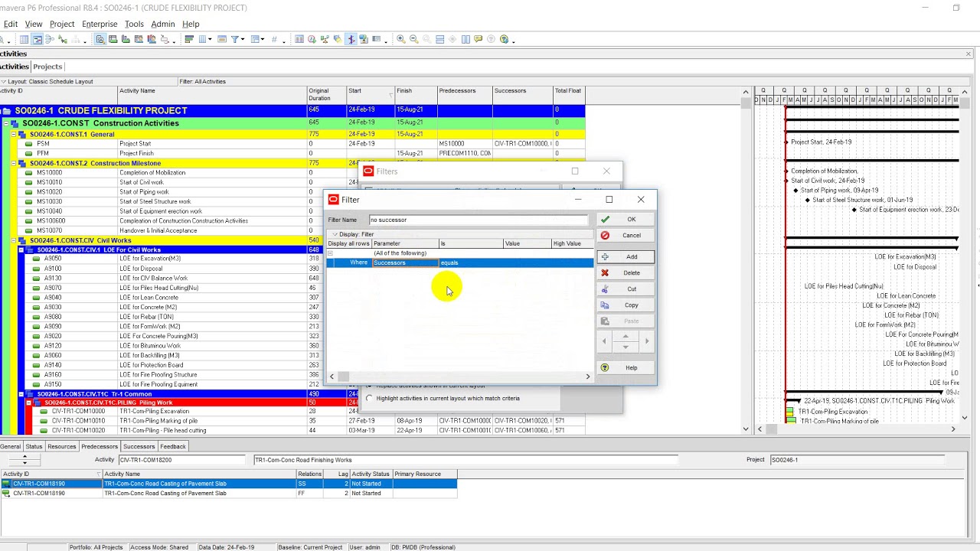Collapse the SO0246-1.CONST.1 General node
This screenshot has height=551, width=980.
[14, 135]
